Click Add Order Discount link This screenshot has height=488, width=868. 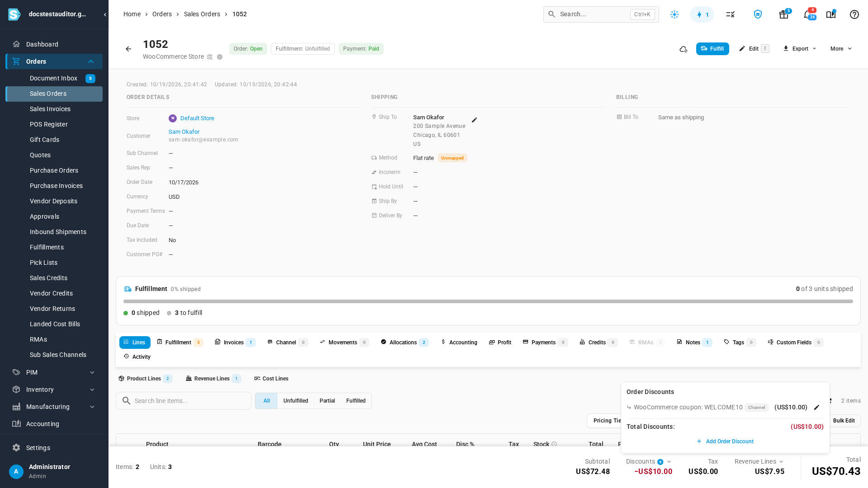725,441
